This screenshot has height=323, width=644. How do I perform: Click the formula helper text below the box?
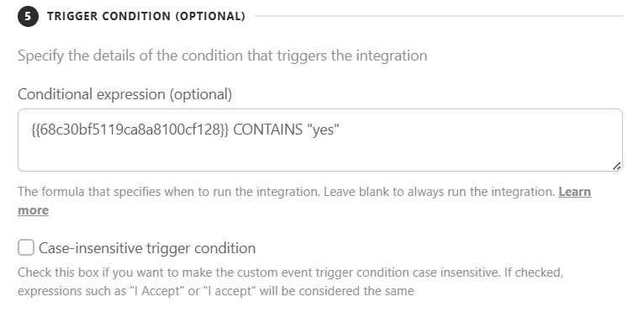pyautogui.click(x=304, y=201)
